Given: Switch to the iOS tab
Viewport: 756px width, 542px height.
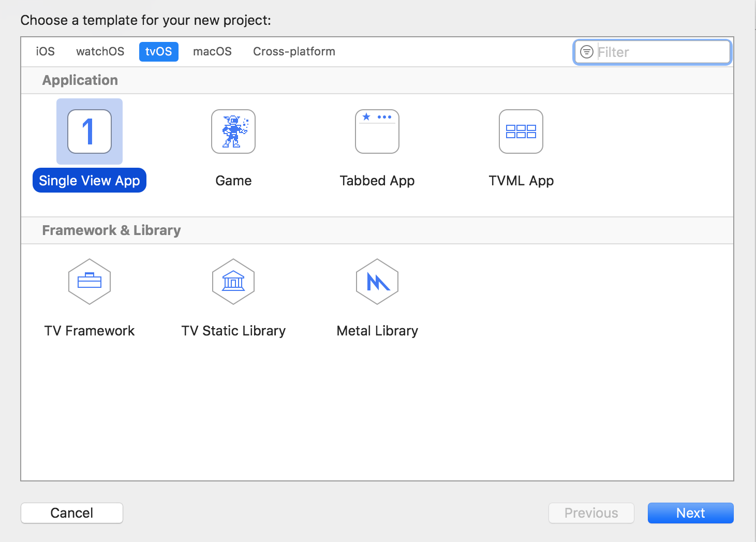Looking at the screenshot, I should pyautogui.click(x=46, y=52).
